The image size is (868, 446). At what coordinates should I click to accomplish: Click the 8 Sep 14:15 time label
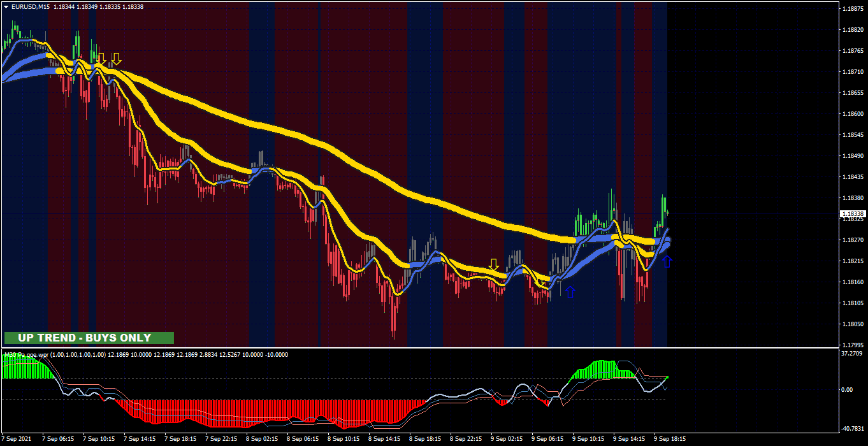coord(384,439)
